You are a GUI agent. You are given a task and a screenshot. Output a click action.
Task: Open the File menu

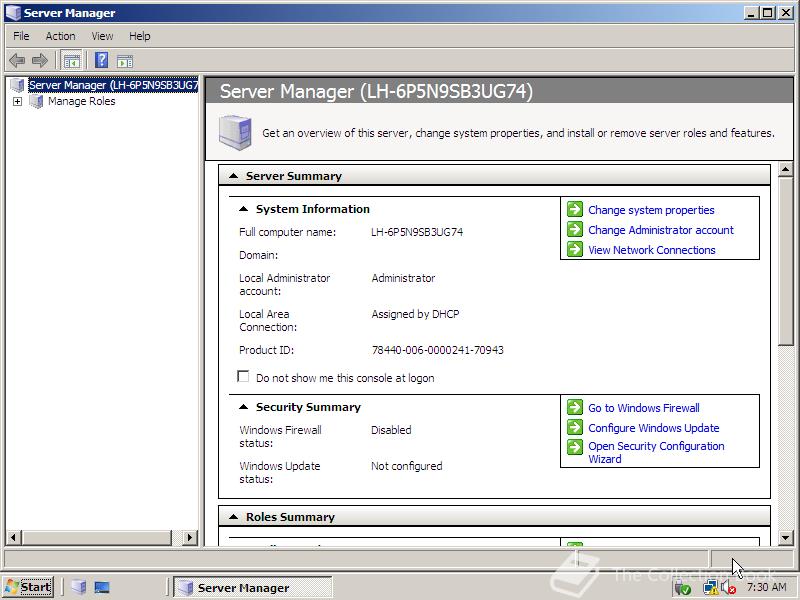tap(21, 36)
